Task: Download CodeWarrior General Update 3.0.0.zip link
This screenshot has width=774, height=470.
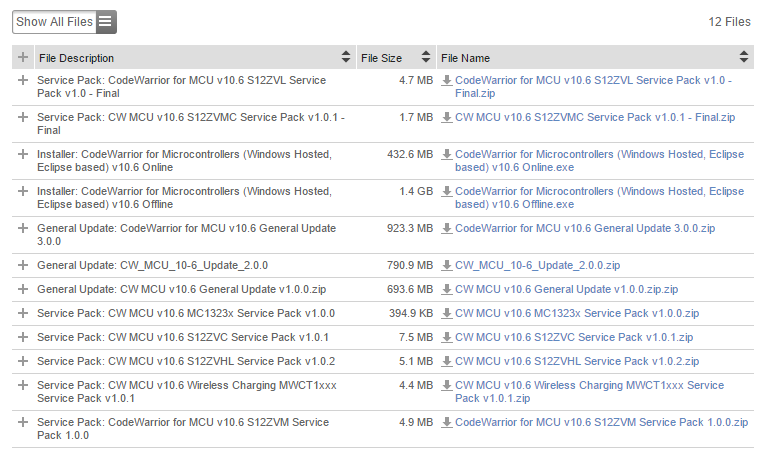Action: click(585, 228)
